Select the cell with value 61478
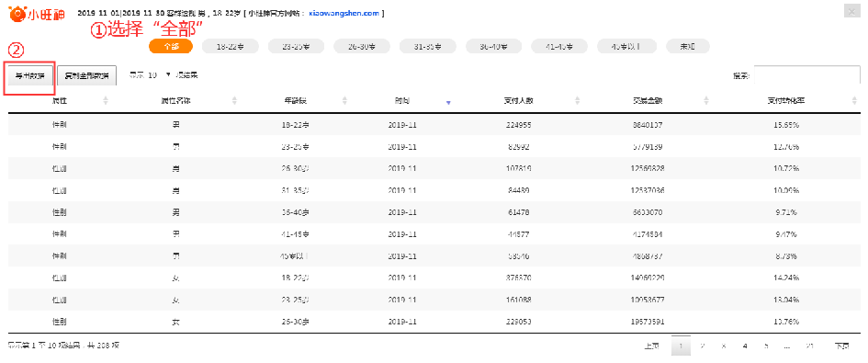Screen dimensions: 868x363 [519, 212]
